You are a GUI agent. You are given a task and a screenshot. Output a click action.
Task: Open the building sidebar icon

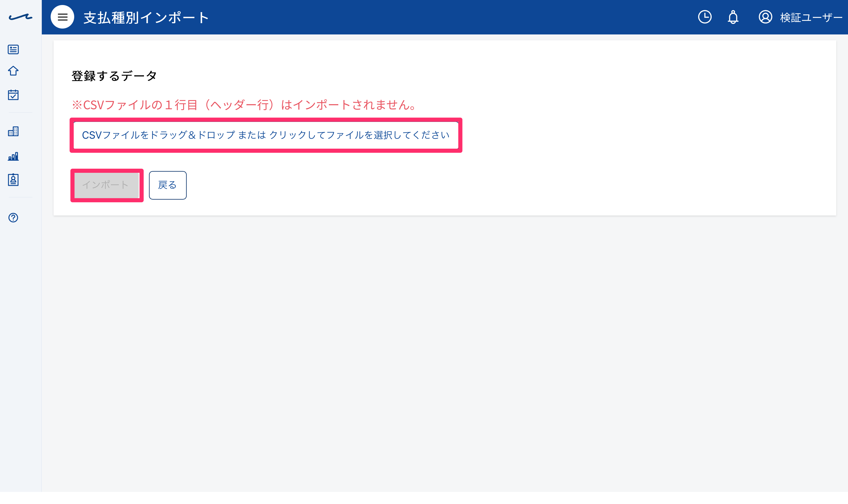click(13, 131)
